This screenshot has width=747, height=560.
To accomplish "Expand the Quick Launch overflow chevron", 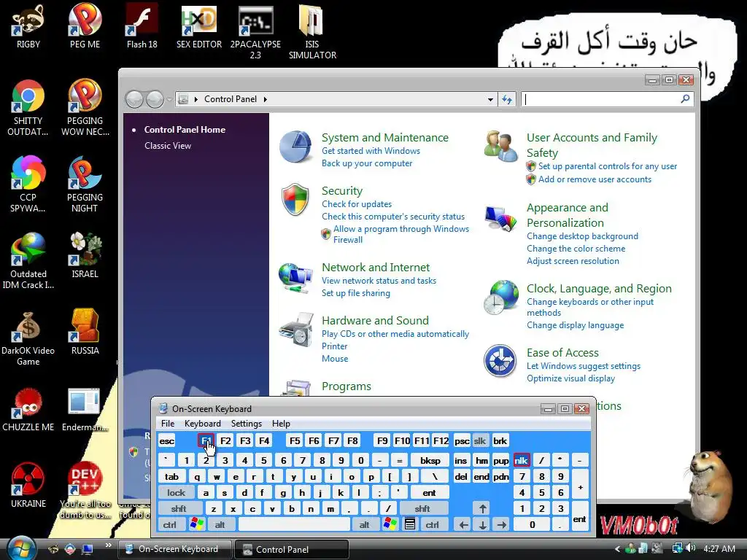I will click(x=108, y=545).
